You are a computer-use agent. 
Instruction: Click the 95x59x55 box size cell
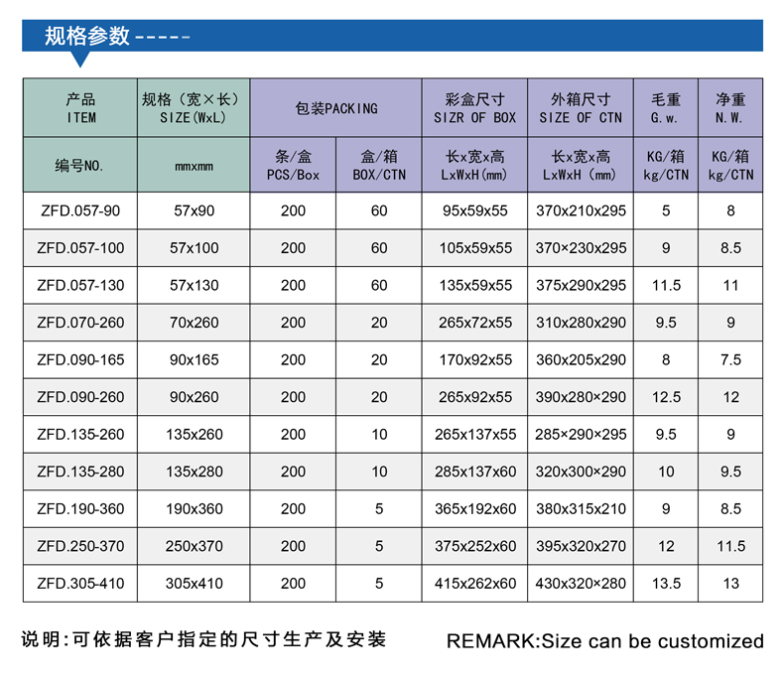(475, 211)
